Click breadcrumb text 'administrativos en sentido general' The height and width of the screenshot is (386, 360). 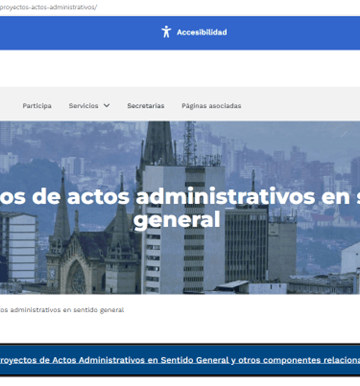pos(67,310)
